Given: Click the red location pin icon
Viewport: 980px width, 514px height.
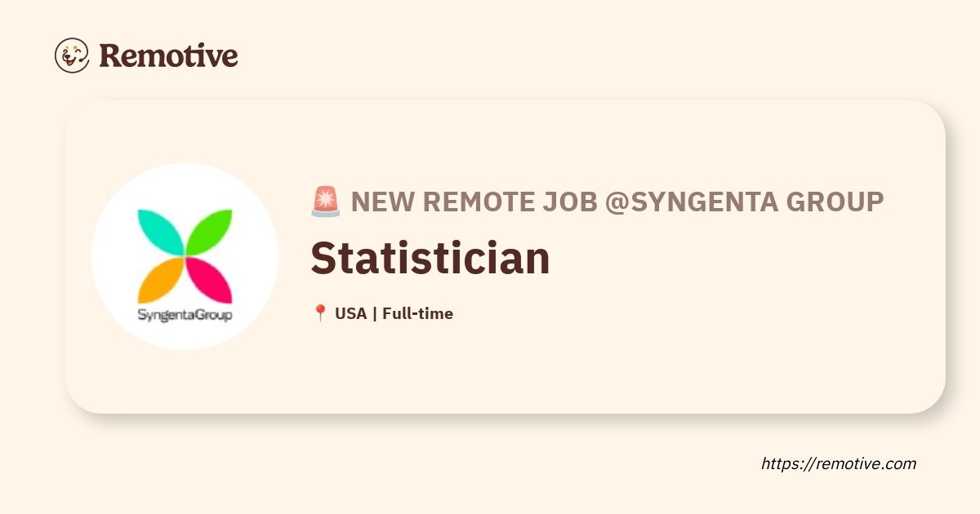Looking at the screenshot, I should tap(320, 313).
